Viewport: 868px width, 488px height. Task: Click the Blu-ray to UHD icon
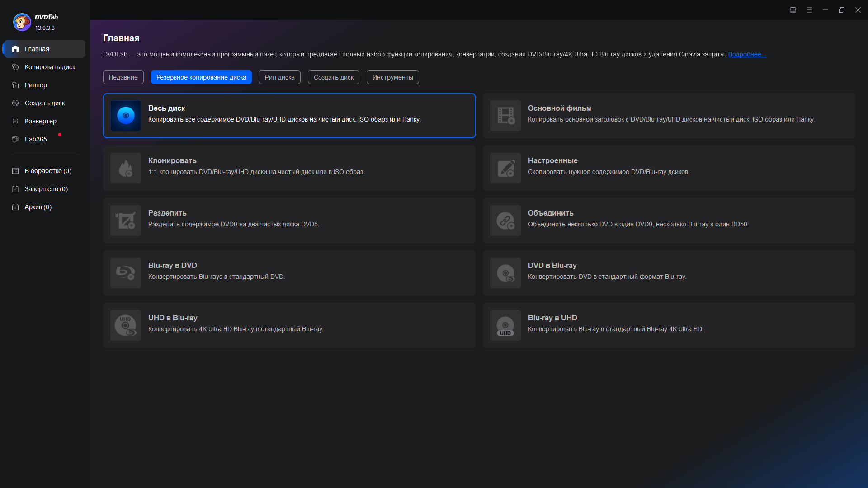pos(505,325)
